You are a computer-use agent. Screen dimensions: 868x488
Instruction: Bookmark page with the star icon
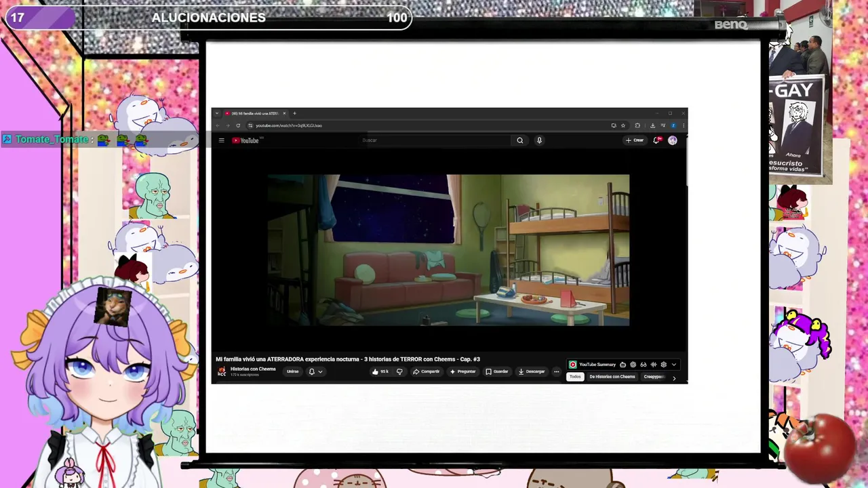(623, 125)
